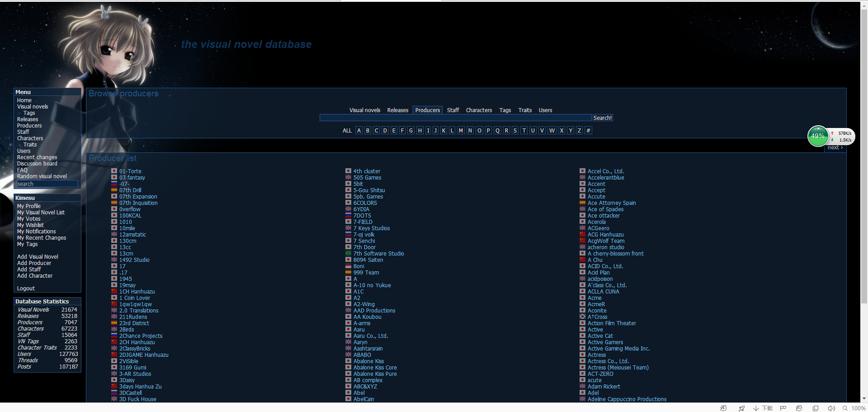
Task: Click the flag icon next to 1CH Hanhuazu
Action: click(114, 291)
